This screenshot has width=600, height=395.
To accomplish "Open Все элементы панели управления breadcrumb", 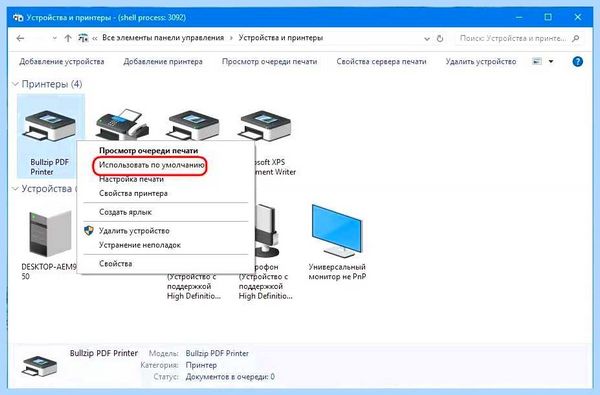I will (x=163, y=38).
